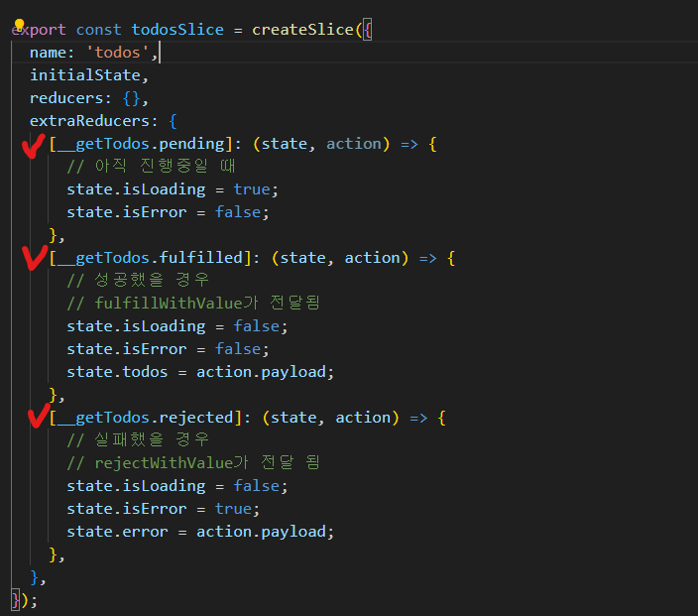Viewport: 698px width, 616px height.
Task: Click 'state.isError = true;' line
Action: tap(164, 509)
